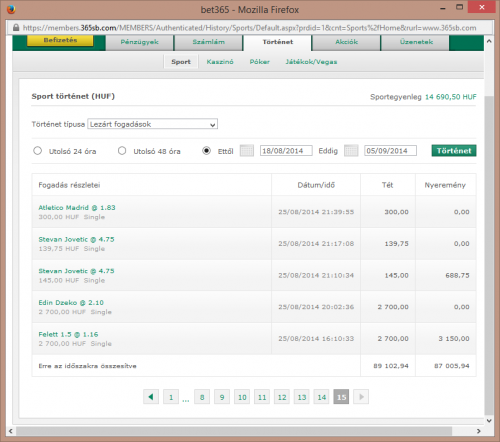Select the Kaszinó sub-tab
The image size is (500, 442).
220,62
